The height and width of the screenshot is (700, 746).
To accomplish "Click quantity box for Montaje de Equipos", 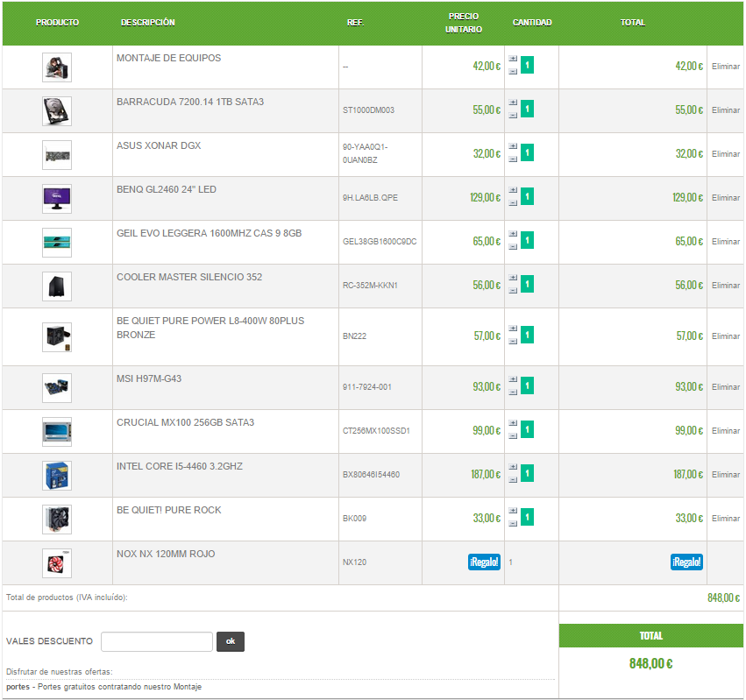I will (x=527, y=65).
